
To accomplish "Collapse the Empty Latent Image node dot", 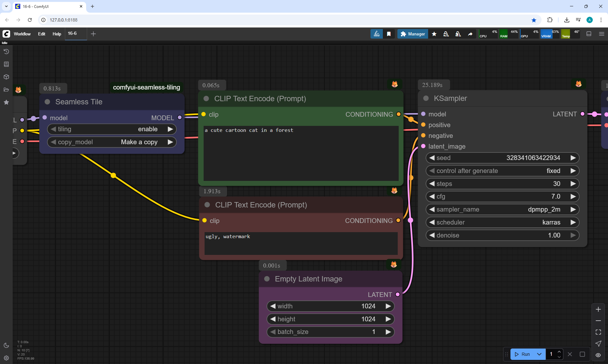I will coord(267,279).
